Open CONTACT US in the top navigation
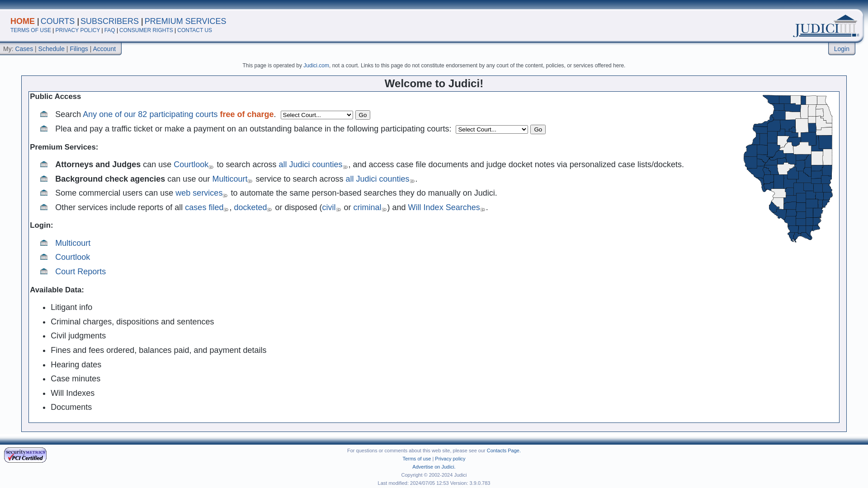868x488 pixels. point(194,30)
